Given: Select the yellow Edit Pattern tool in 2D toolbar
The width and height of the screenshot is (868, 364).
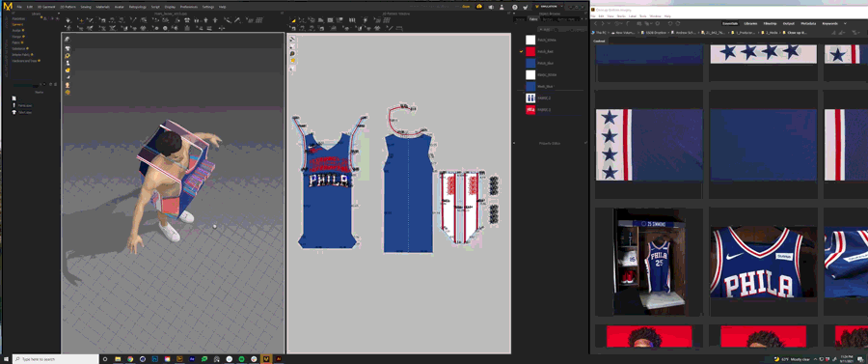Looking at the screenshot, I should (x=293, y=20).
